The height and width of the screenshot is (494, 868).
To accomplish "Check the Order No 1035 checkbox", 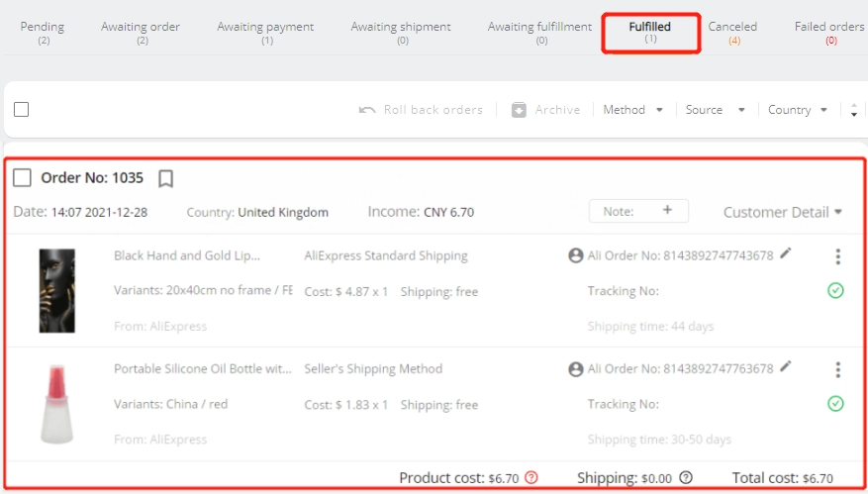I will [22, 178].
